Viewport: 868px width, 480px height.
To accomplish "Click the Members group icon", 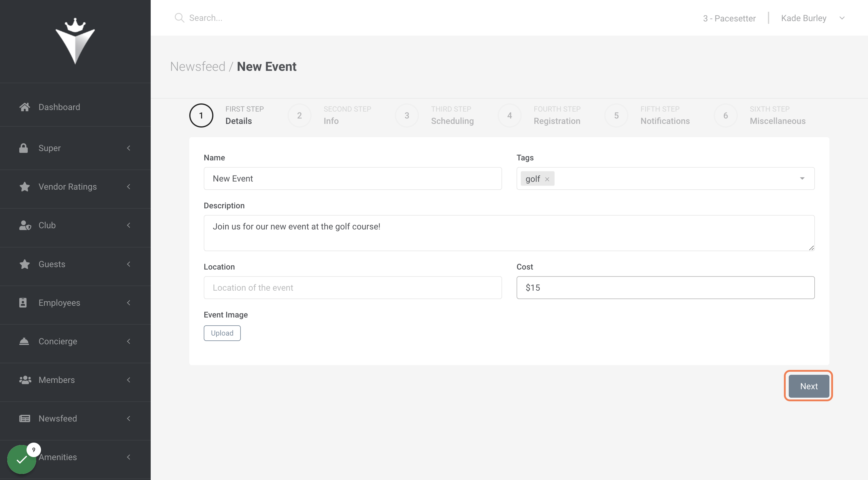I will [x=25, y=380].
